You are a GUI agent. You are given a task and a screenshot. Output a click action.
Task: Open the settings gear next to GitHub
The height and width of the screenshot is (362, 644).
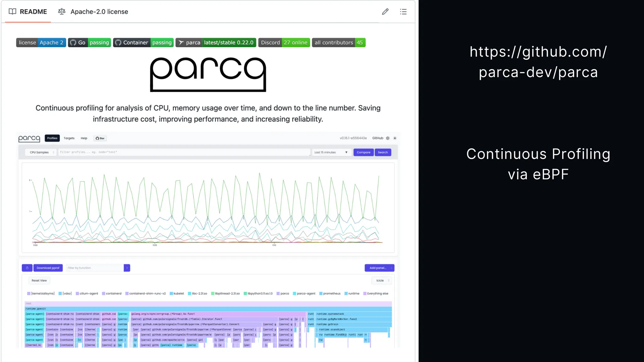pos(388,138)
